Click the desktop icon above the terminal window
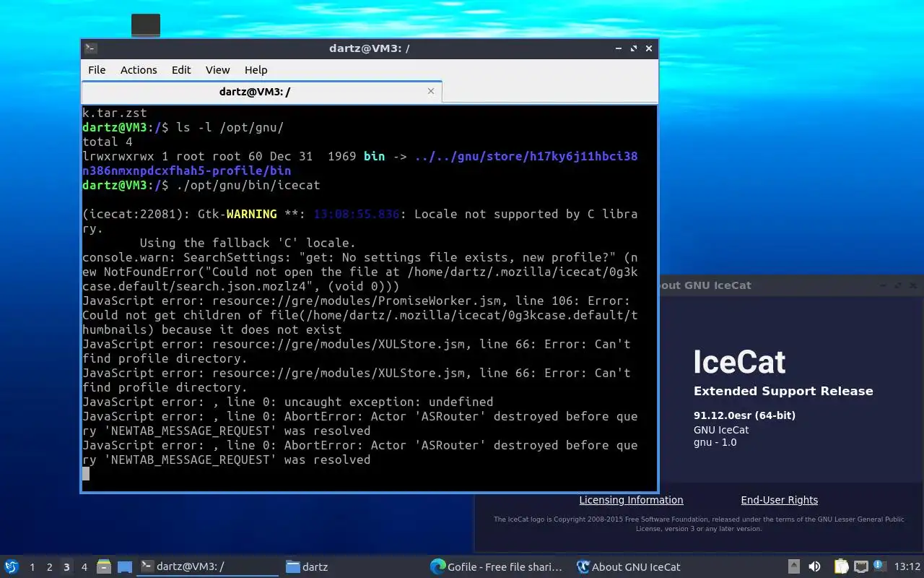Screen dimensions: 924x578 (146, 25)
